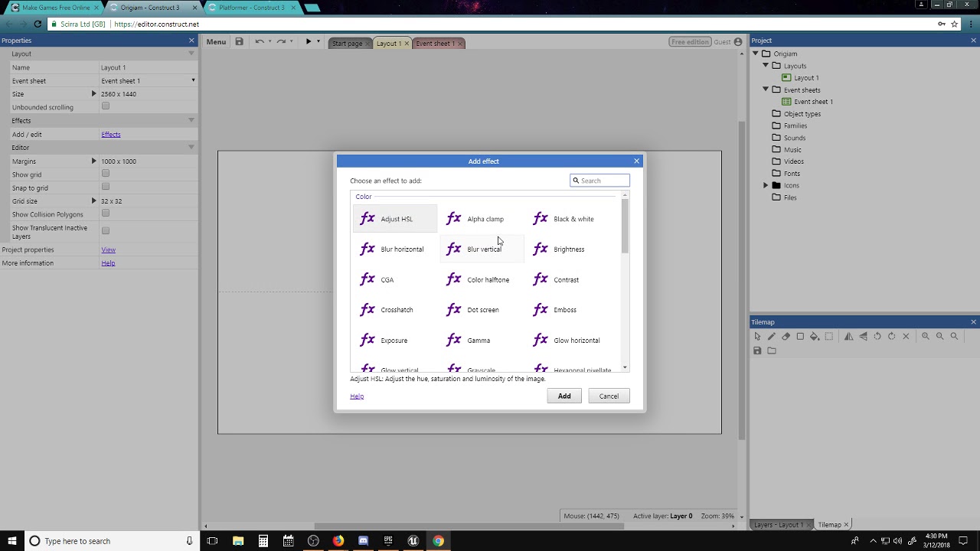Pick the CGA effect
980x551 pixels.
(395, 280)
